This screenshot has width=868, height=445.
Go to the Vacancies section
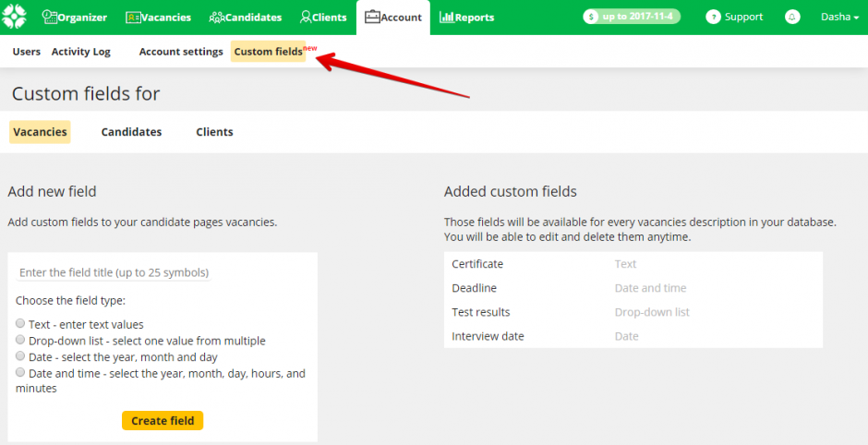pos(158,18)
